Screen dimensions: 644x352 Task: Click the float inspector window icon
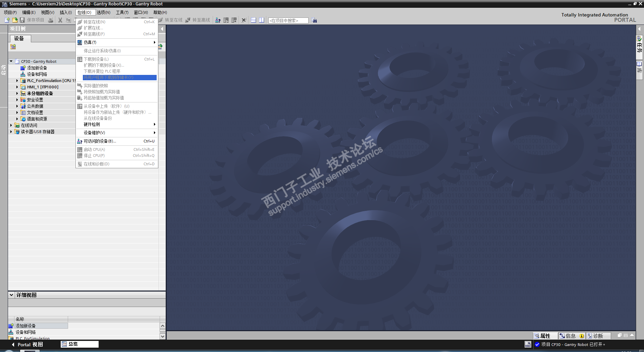[620, 335]
